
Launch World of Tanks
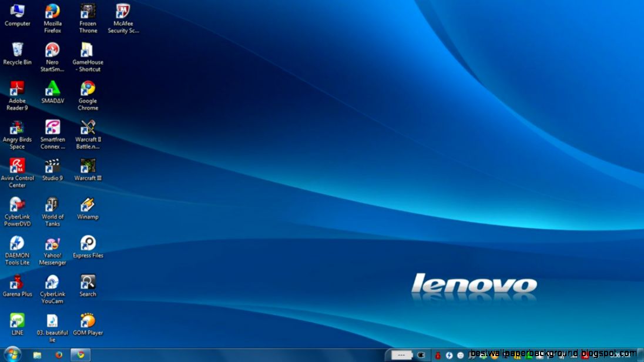[x=52, y=212]
